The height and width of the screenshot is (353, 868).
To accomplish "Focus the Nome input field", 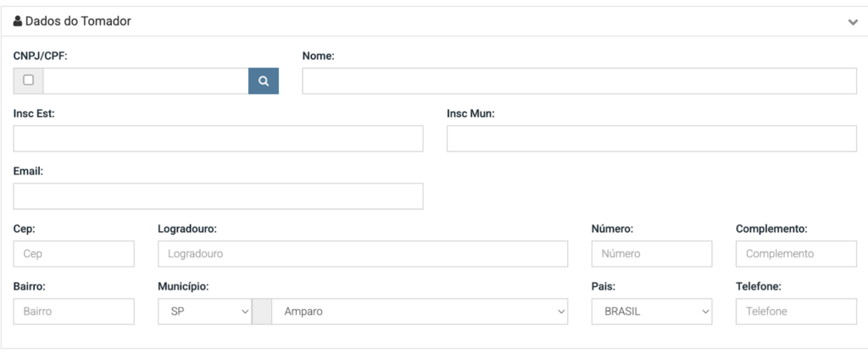I will pyautogui.click(x=579, y=81).
